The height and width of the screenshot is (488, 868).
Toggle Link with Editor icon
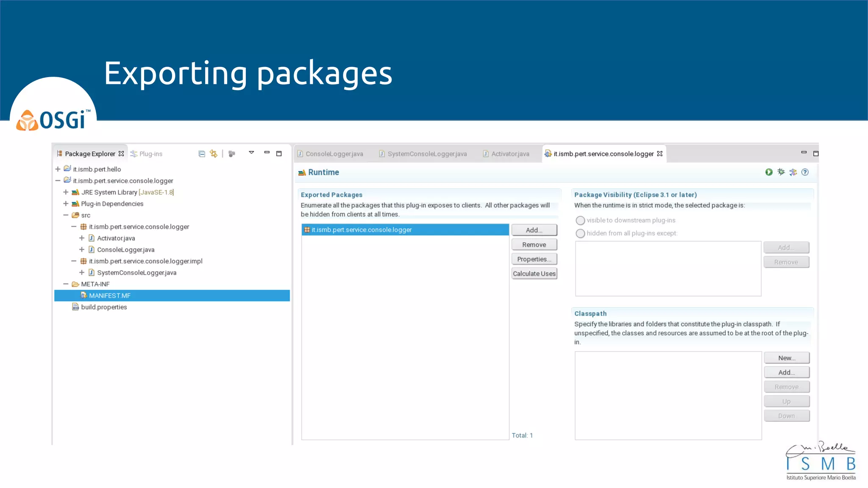(x=214, y=154)
